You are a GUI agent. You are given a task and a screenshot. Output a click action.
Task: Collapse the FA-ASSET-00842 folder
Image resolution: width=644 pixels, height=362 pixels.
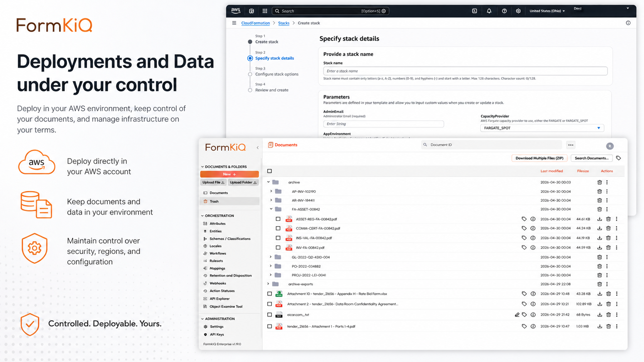click(271, 209)
